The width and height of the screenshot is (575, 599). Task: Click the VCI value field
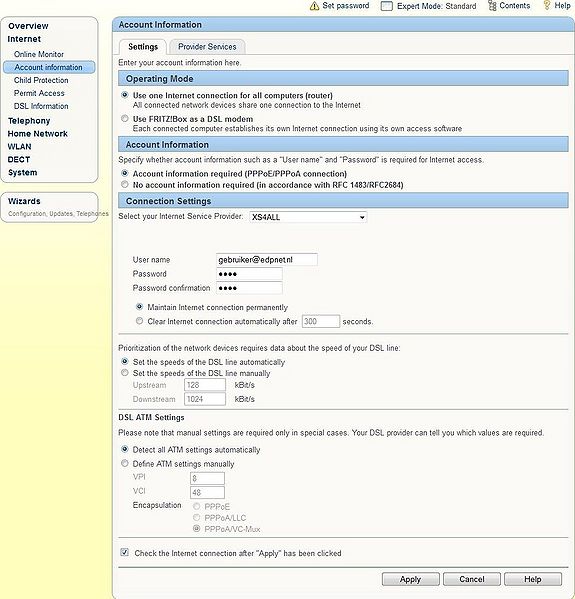(x=207, y=492)
